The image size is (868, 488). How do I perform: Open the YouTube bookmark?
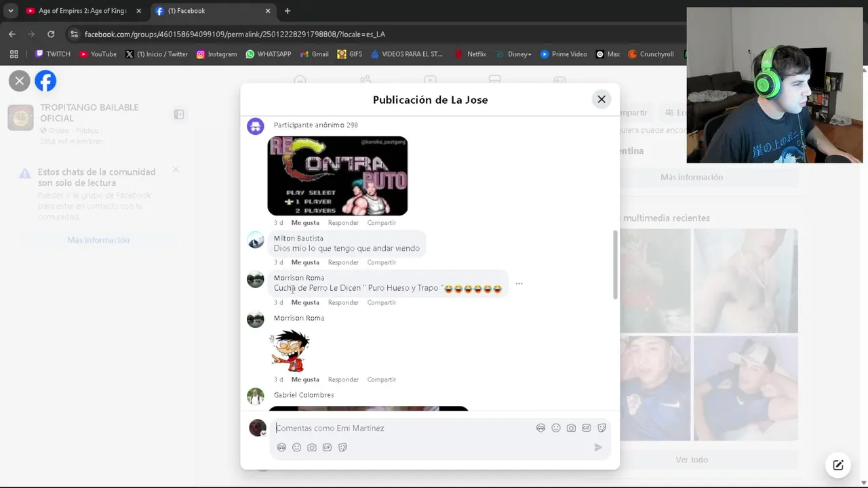point(98,54)
